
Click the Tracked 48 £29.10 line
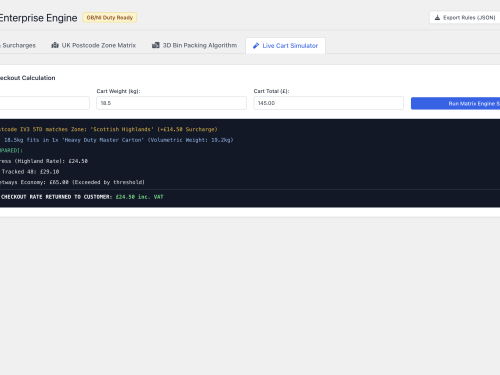(x=30, y=172)
